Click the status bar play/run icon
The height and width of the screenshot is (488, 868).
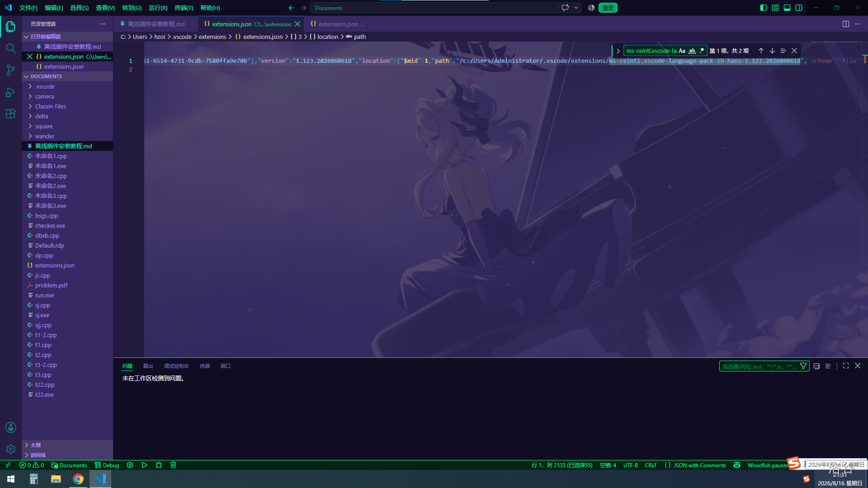144,465
